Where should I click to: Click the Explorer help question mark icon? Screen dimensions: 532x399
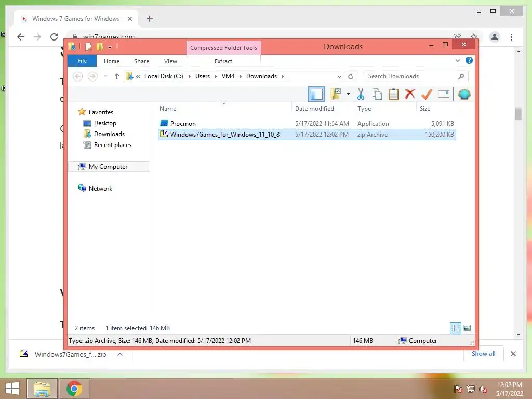[469, 60]
